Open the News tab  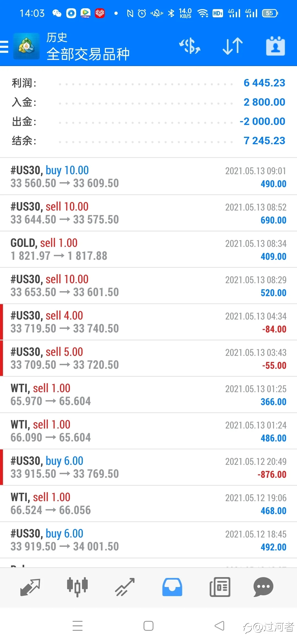pyautogui.click(x=220, y=587)
